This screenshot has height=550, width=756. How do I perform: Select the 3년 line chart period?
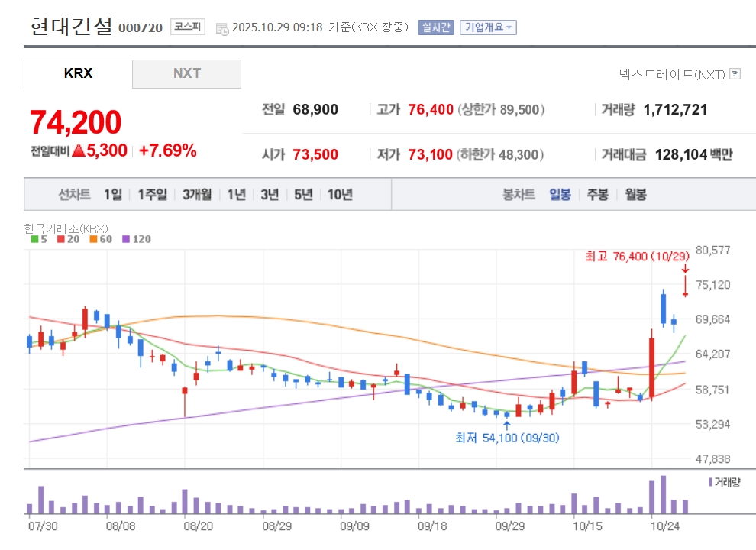pyautogui.click(x=270, y=195)
